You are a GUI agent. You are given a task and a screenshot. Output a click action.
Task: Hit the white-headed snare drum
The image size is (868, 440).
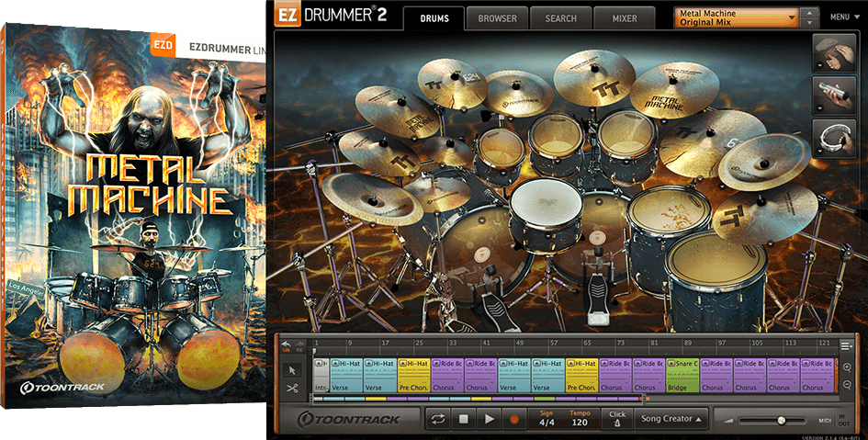(546, 202)
